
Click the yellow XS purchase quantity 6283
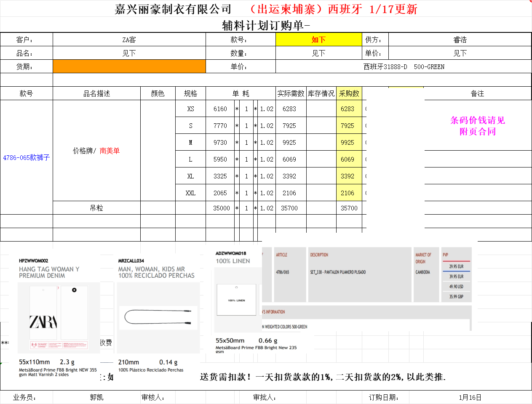[x=348, y=109]
